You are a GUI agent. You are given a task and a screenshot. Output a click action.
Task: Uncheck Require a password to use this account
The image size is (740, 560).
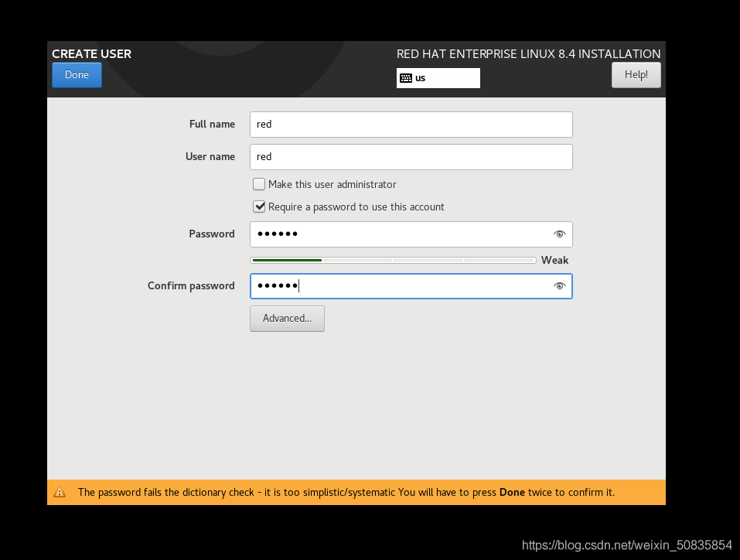pyautogui.click(x=258, y=207)
